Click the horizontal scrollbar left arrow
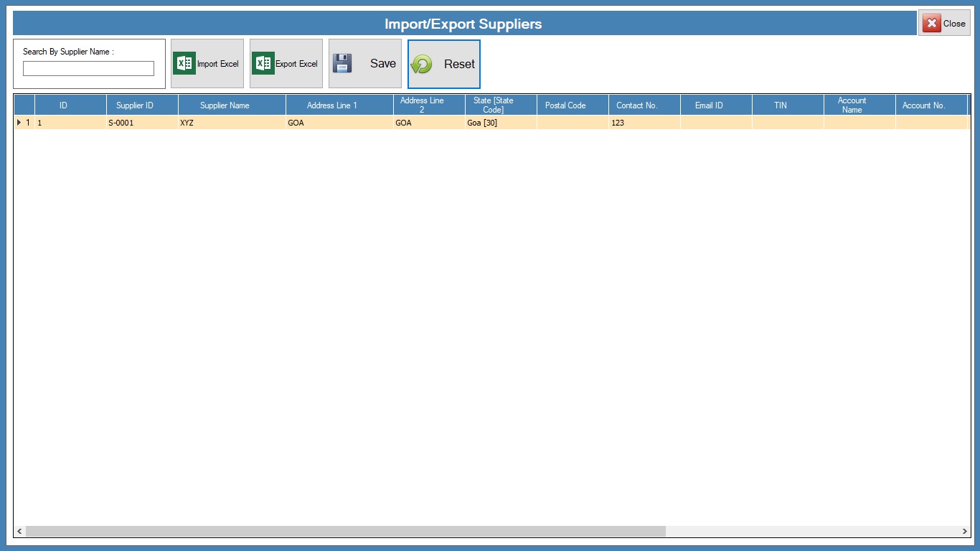980x551 pixels. [19, 532]
